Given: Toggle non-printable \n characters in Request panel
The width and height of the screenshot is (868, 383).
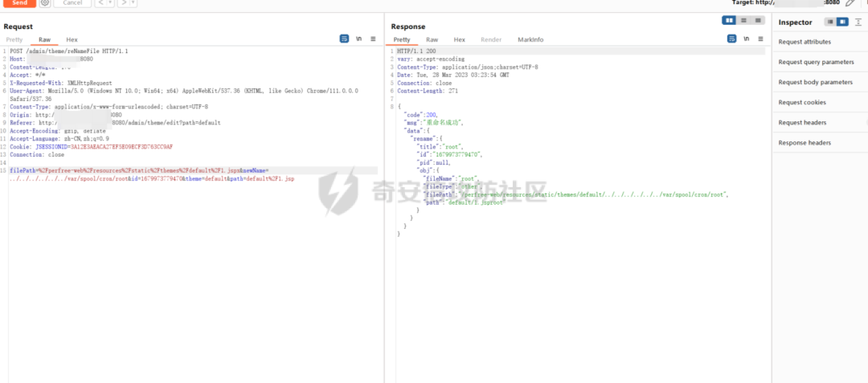Looking at the screenshot, I should click(358, 39).
